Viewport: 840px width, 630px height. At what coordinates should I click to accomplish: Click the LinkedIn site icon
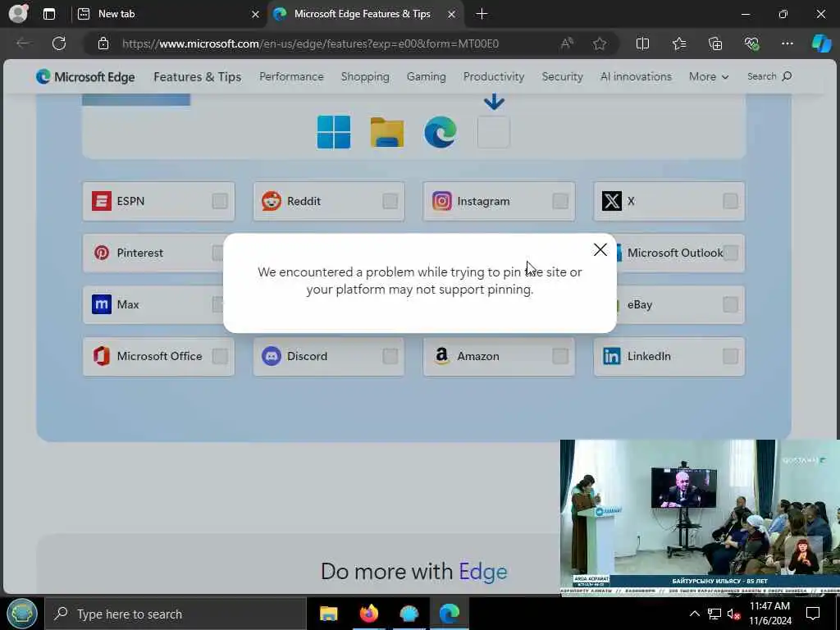612,356
